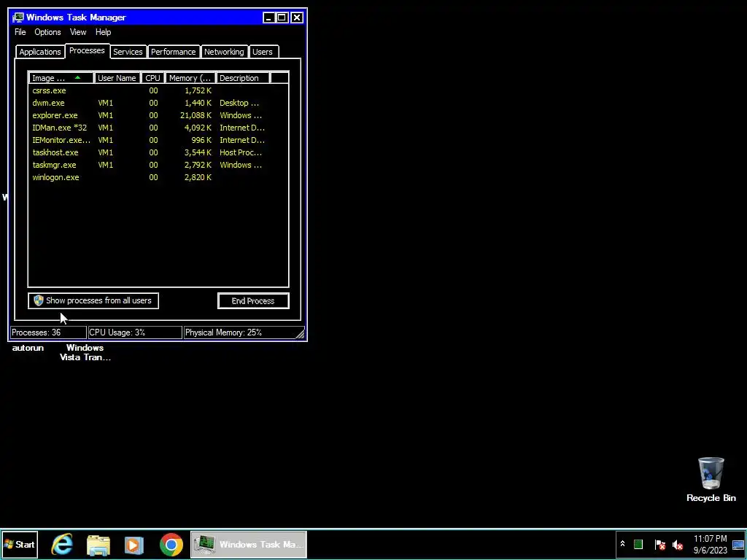Image resolution: width=747 pixels, height=560 pixels.
Task: Select the taskhost.exe process
Action: click(x=158, y=152)
